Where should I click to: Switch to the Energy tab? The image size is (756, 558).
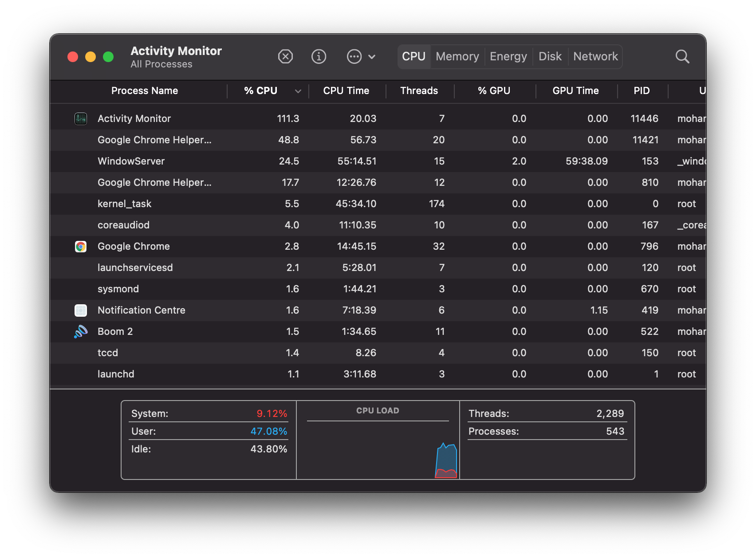coord(508,57)
